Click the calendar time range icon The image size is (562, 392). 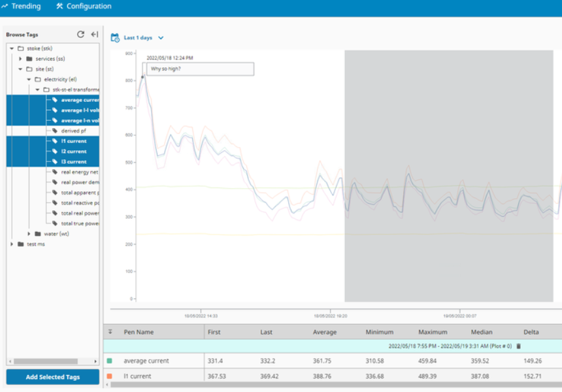coord(115,38)
